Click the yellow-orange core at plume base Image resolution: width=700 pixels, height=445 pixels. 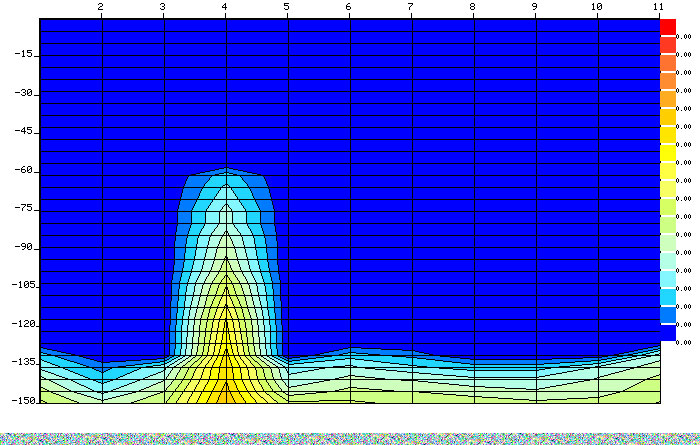coord(226,385)
